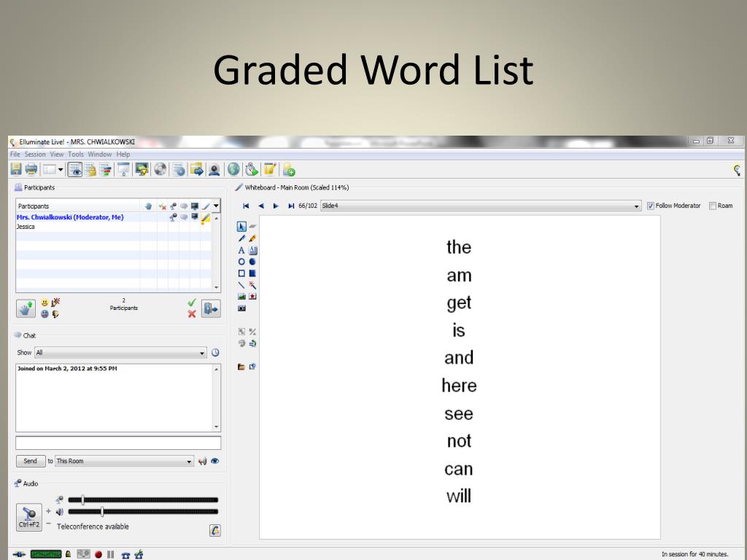Open the Tools menu
Viewport: 747px width, 560px height.
click(76, 155)
